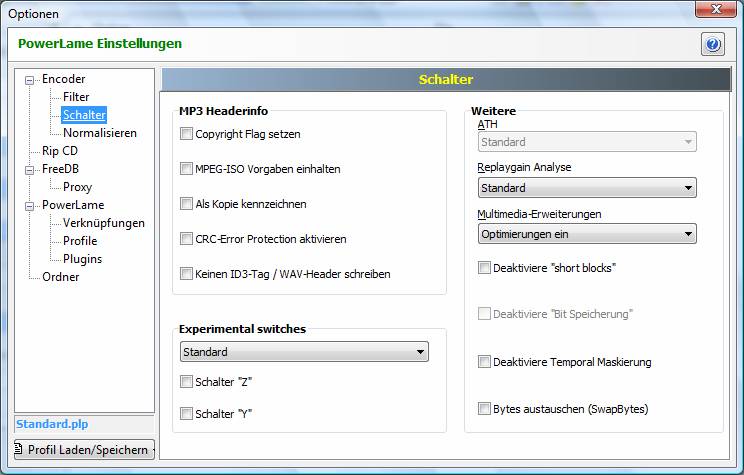Go to Ordner settings
This screenshot has width=744, height=475.
(x=60, y=277)
